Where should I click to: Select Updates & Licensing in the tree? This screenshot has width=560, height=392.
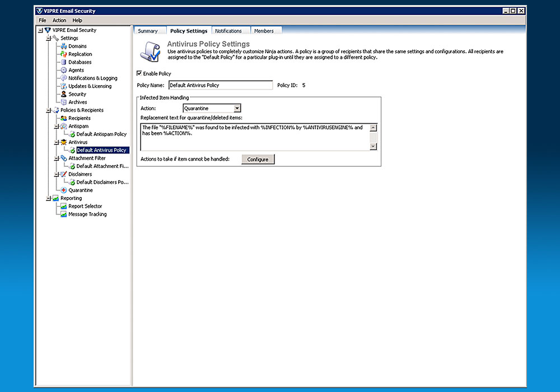(90, 86)
